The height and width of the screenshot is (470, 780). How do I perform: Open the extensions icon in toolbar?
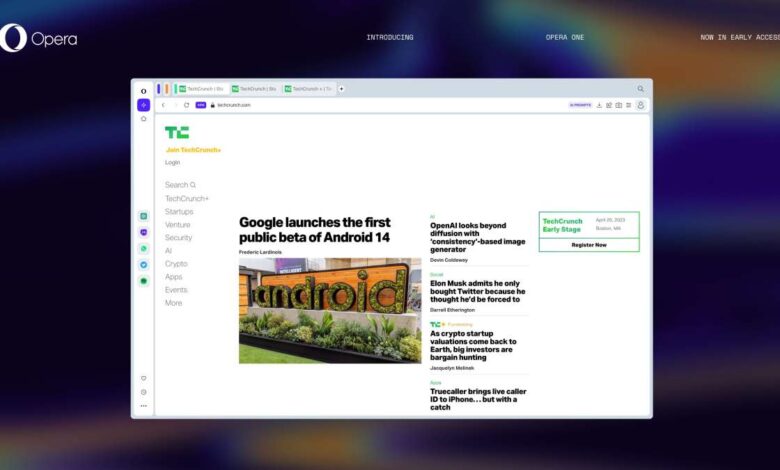pos(609,105)
